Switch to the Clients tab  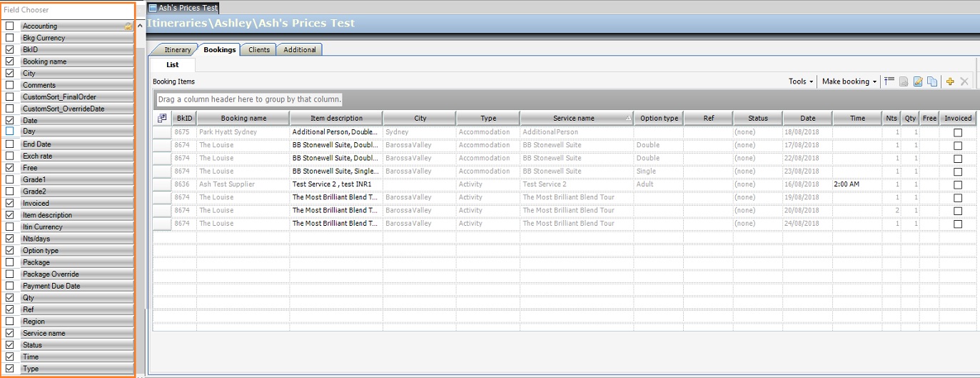(259, 50)
